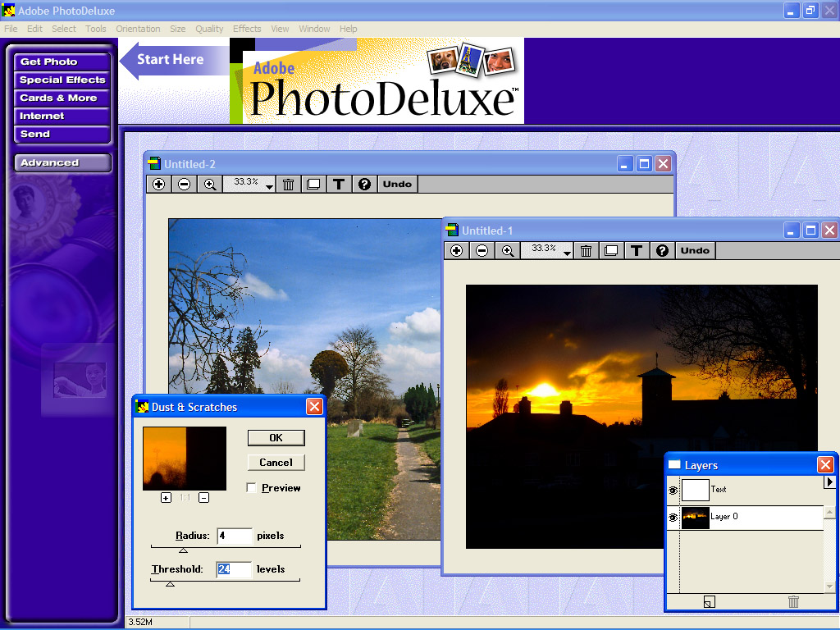Click Untitled-1 window document icon
The width and height of the screenshot is (840, 630).
pos(452,230)
